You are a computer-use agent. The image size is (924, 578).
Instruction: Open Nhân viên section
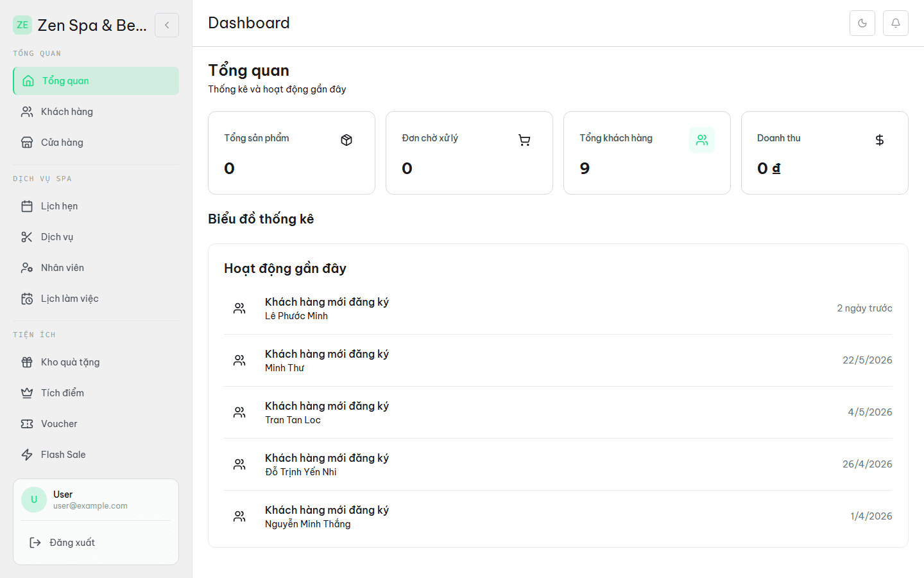coord(96,268)
